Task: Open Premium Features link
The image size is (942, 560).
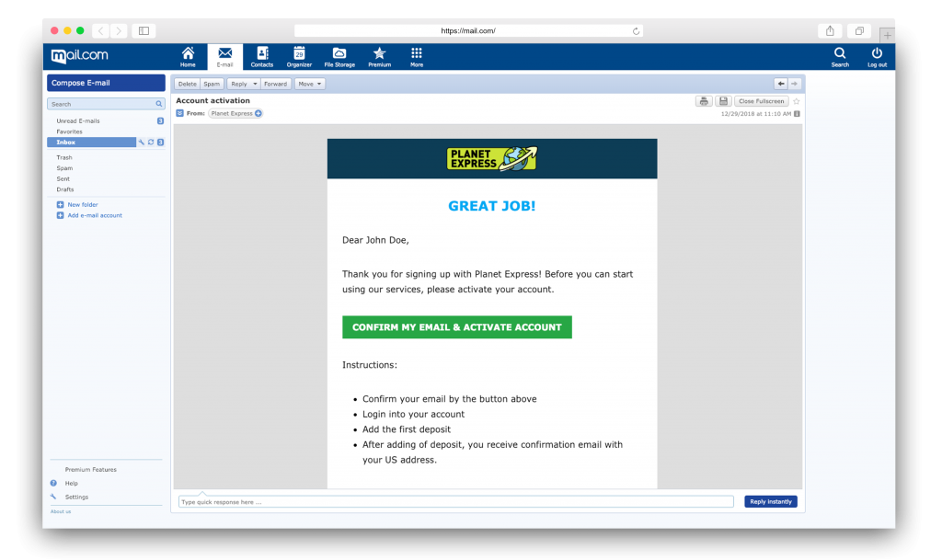Action: pos(91,469)
